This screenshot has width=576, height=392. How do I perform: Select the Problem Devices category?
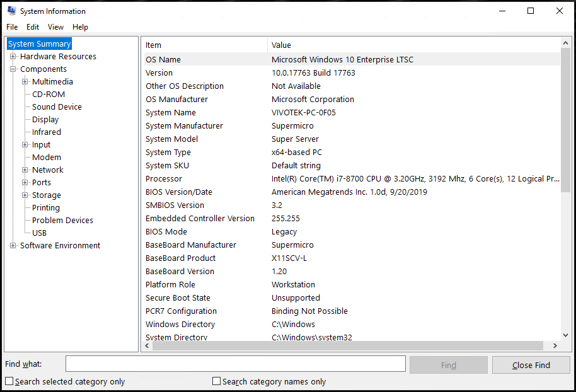pos(62,220)
